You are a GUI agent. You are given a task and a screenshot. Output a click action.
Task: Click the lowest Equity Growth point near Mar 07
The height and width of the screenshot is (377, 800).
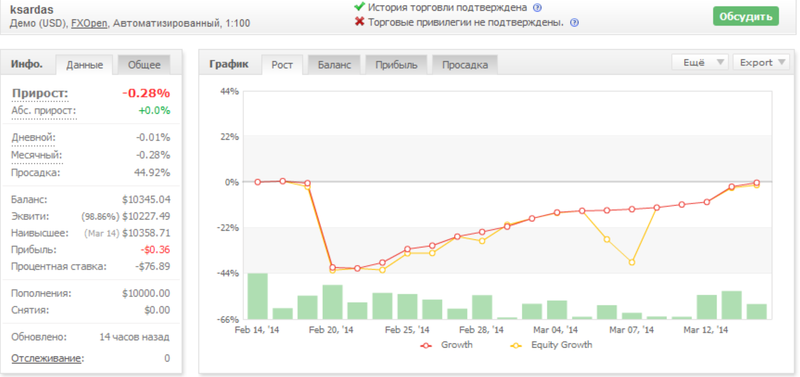(x=632, y=262)
